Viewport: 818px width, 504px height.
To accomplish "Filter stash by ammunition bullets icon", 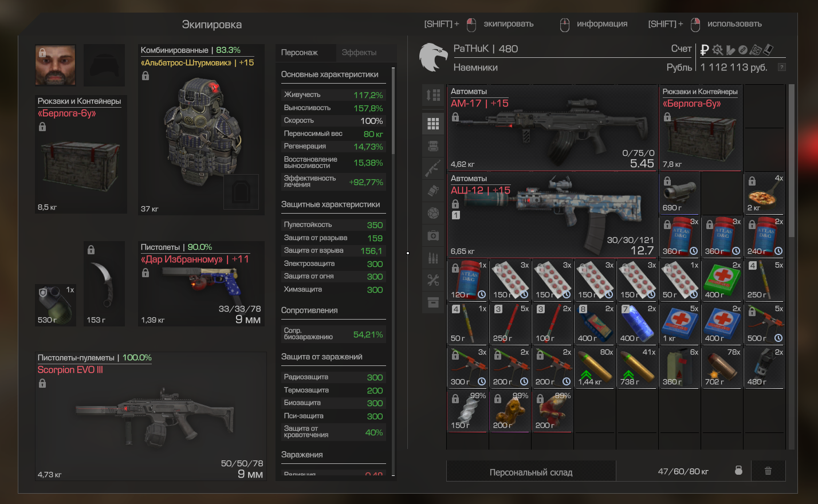I will pos(433,258).
